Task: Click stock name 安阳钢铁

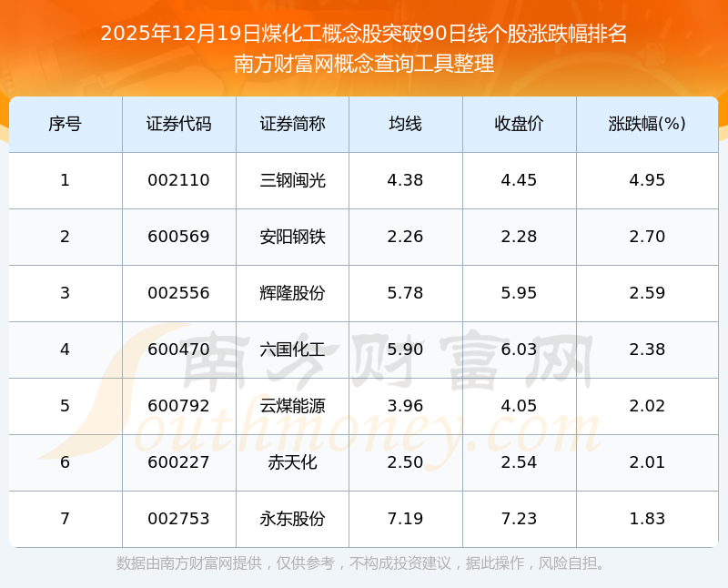Action: click(x=292, y=237)
